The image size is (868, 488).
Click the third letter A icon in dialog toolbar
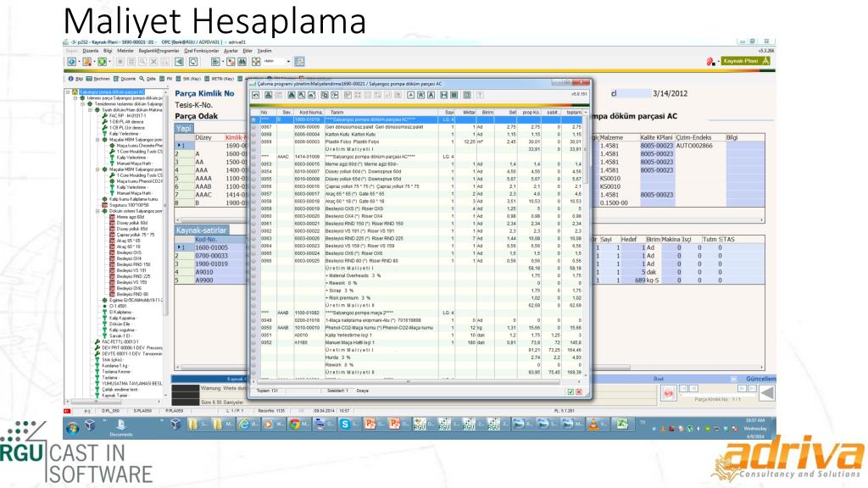[x=431, y=95]
